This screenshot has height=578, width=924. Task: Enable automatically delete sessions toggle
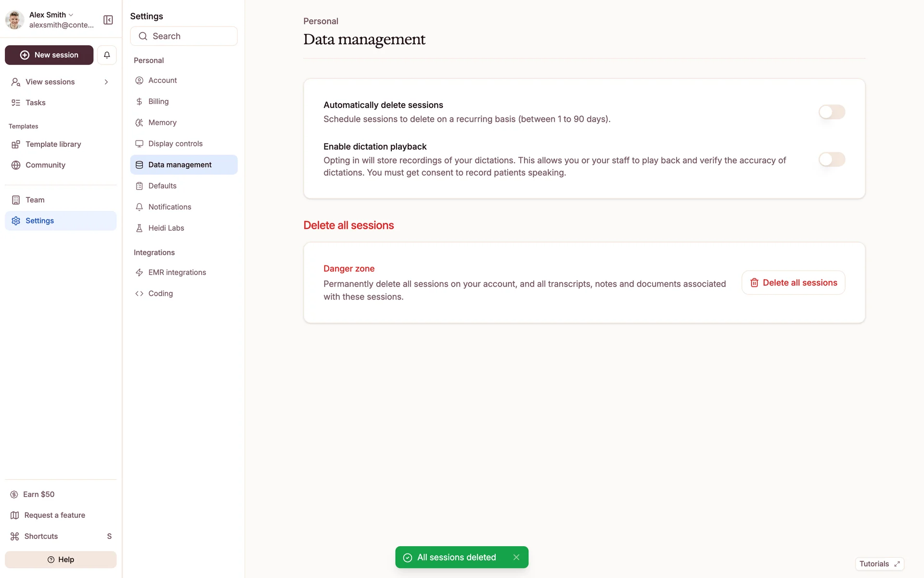coord(832,112)
